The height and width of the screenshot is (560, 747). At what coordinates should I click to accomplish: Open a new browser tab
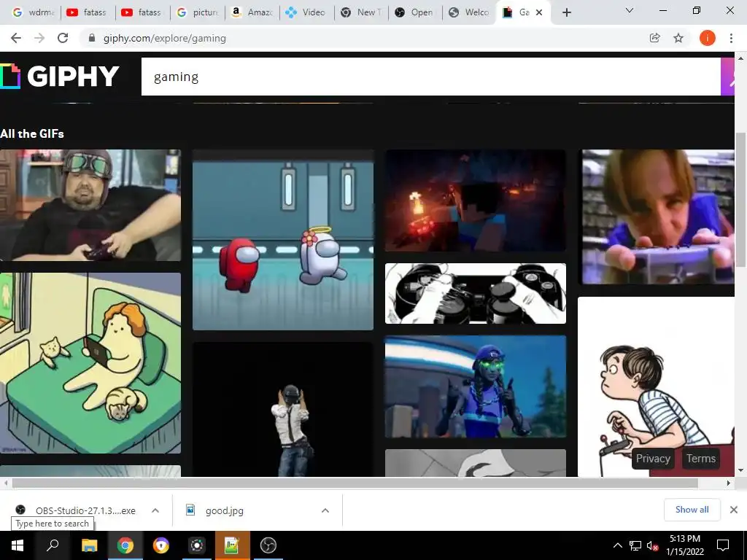(566, 12)
